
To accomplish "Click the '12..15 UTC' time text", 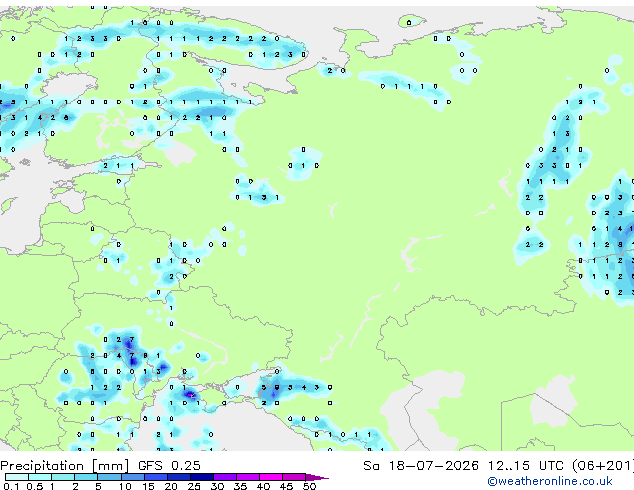I will click(x=525, y=465).
